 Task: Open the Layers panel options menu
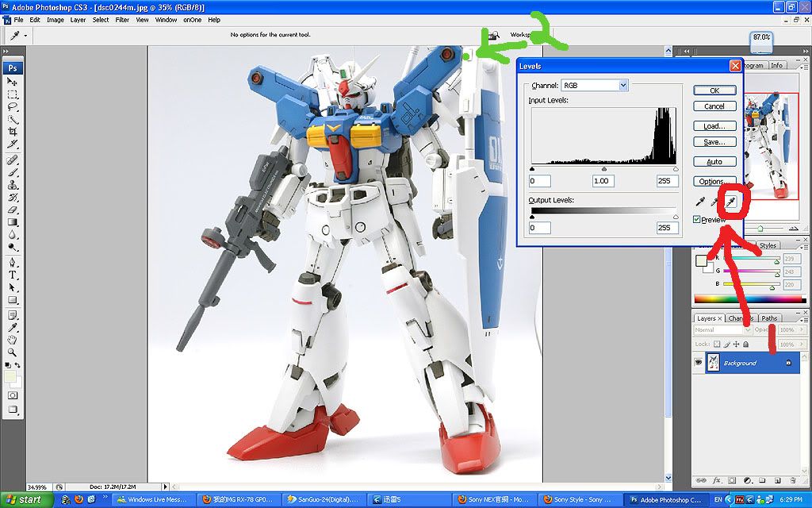click(x=804, y=320)
